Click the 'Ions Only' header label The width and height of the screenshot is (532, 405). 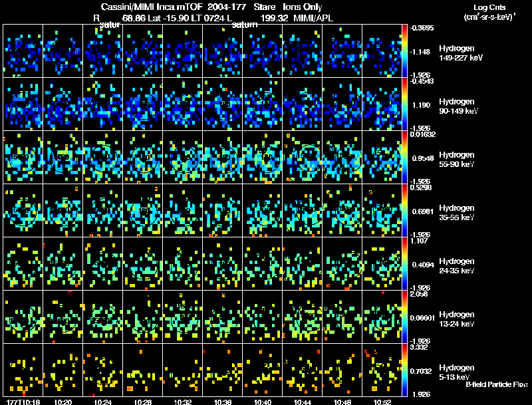(303, 7)
